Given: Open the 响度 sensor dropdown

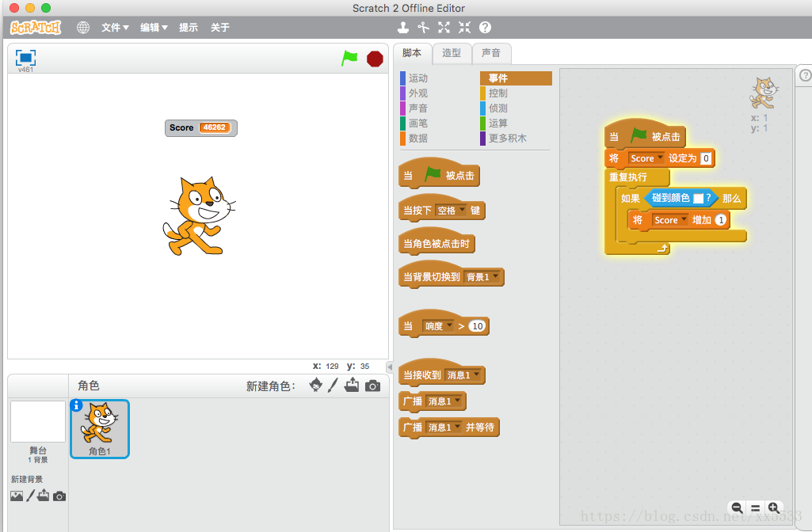Looking at the screenshot, I should [x=438, y=326].
